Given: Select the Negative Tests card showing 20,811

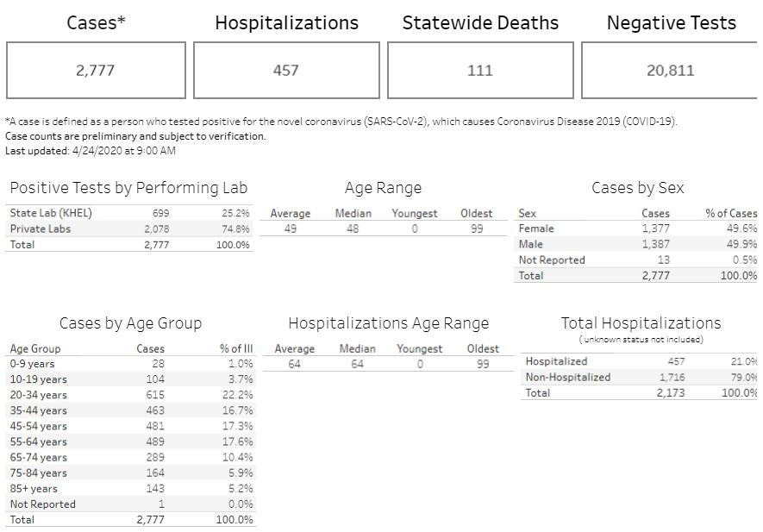Looking at the screenshot, I should point(670,71).
